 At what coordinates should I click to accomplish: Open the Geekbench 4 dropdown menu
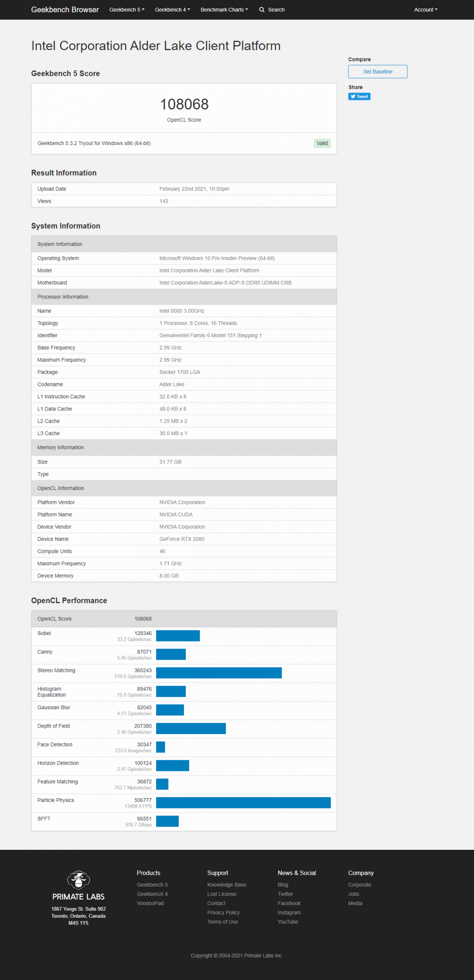click(172, 10)
